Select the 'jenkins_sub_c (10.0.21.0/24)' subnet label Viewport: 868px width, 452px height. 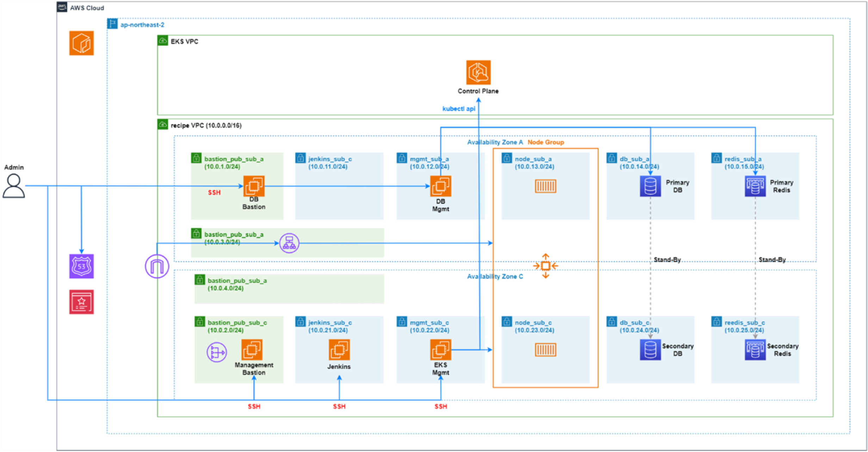pyautogui.click(x=330, y=326)
